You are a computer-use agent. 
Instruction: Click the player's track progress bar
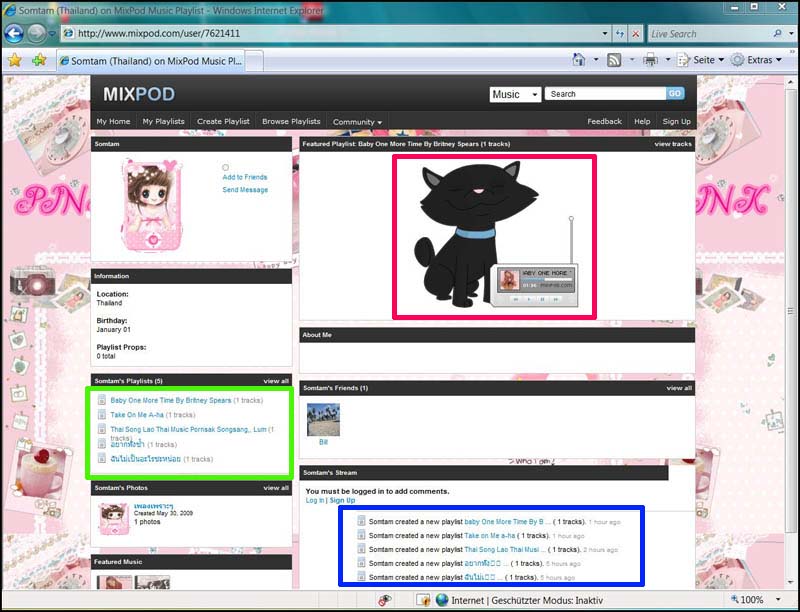pyautogui.click(x=547, y=279)
